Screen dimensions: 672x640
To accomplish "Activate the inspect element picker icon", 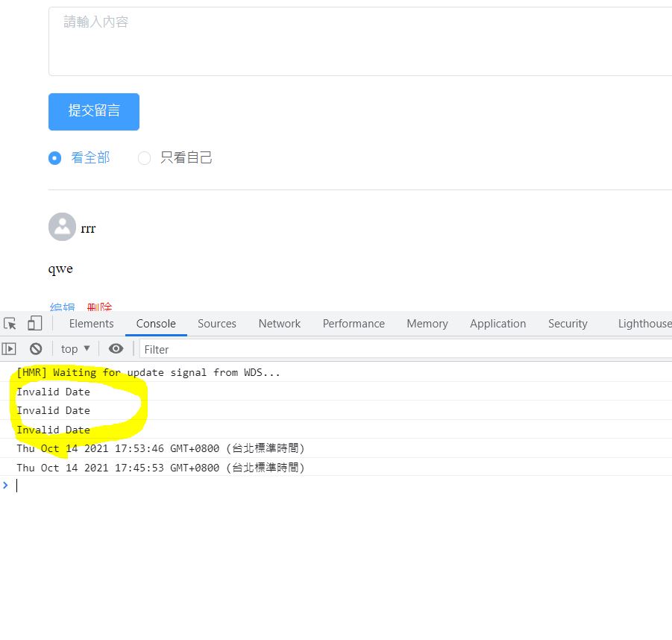I will tap(10, 323).
